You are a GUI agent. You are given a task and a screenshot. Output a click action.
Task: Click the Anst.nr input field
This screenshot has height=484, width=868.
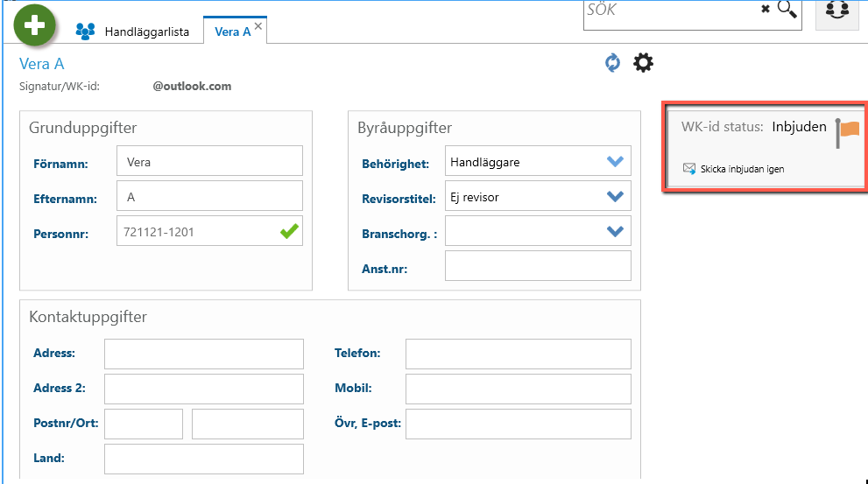tap(538, 265)
